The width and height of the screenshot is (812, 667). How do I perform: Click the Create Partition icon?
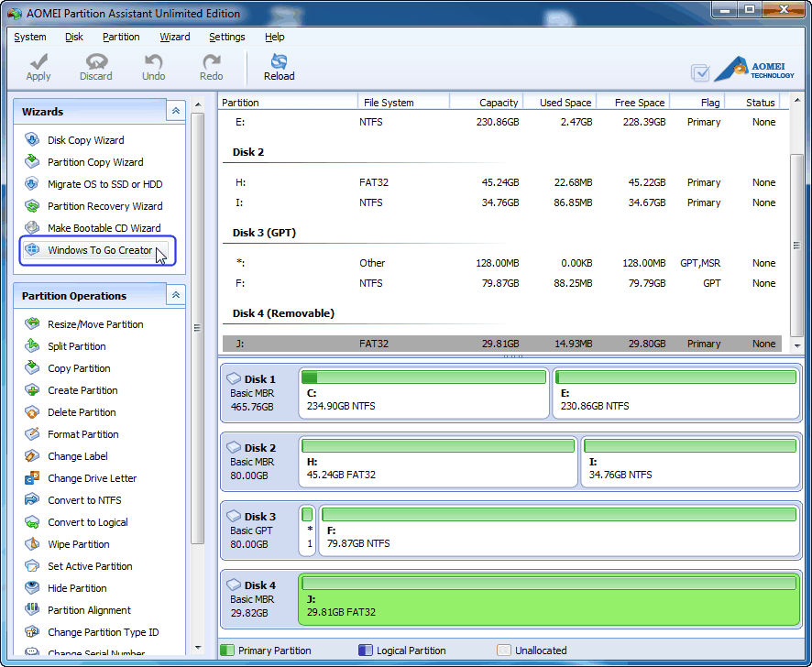tap(32, 390)
